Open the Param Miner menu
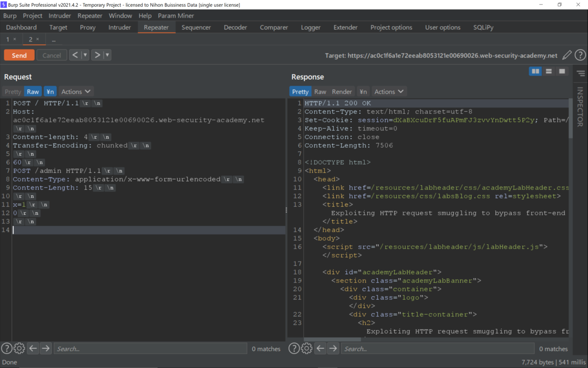Viewport: 588px width, 368px height. (x=176, y=16)
